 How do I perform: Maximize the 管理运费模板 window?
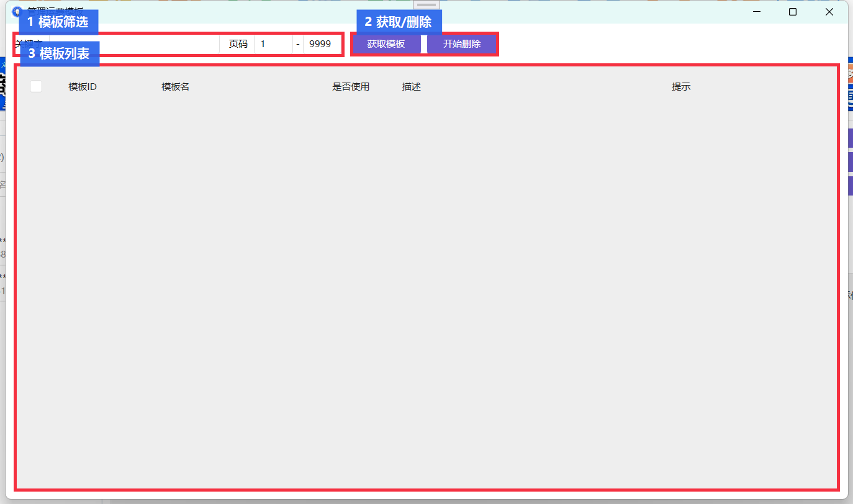(793, 12)
